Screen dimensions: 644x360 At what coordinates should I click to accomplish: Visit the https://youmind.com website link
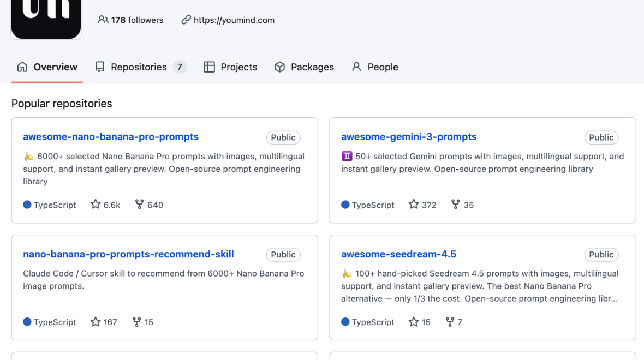click(234, 20)
